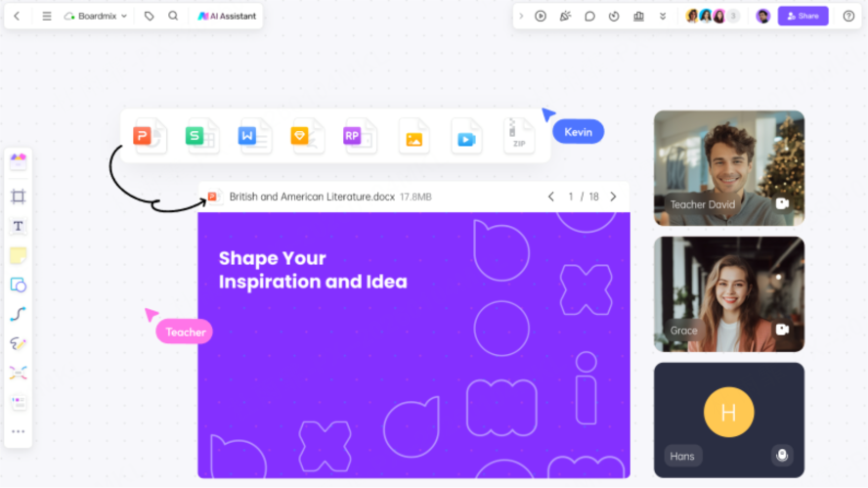
Task: Open the celebration party popper icon
Action: tap(565, 16)
